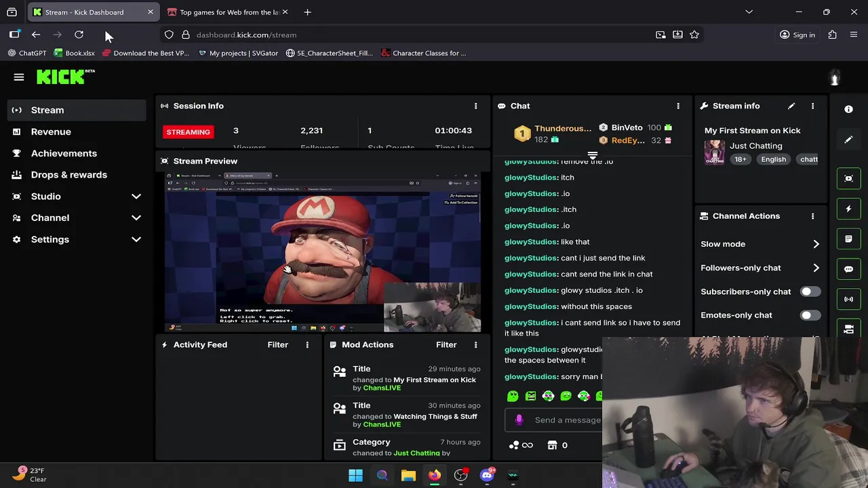Open Slow mode options arrow
This screenshot has width=868, height=488.
pos(816,244)
